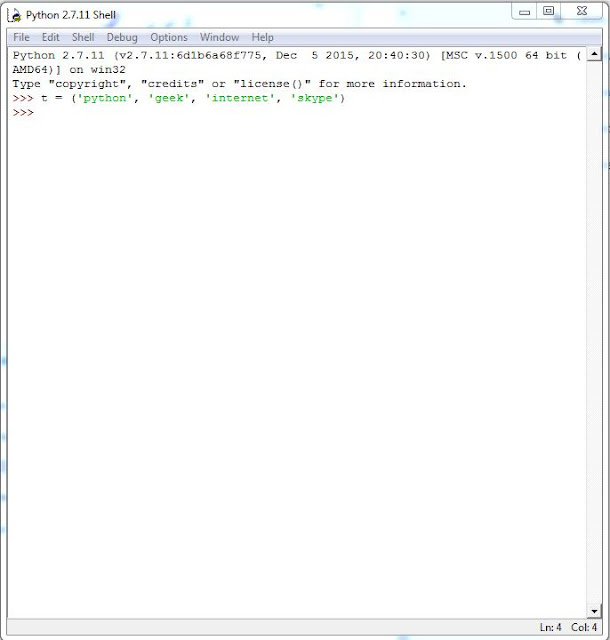Click the "credits" word in banner

[172, 84]
